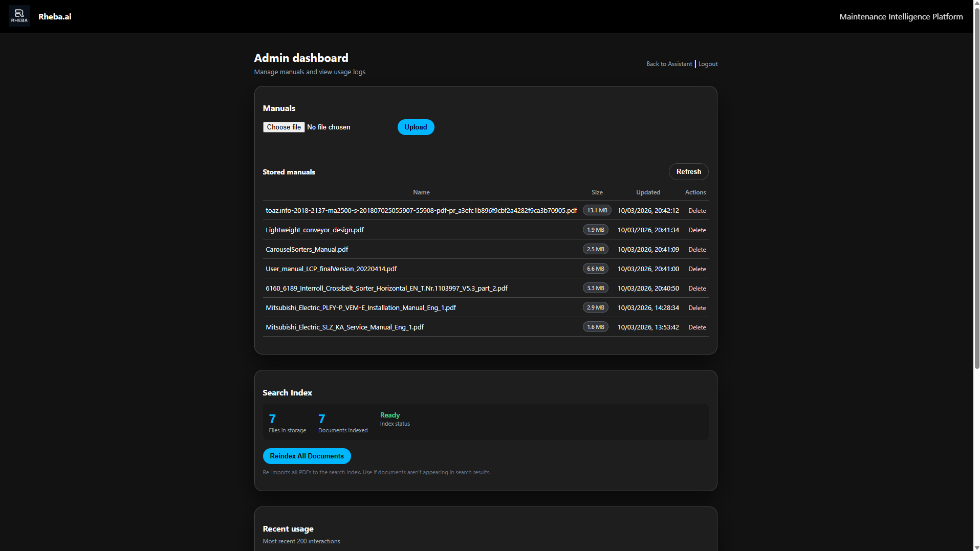The image size is (980, 551).
Task: Click the 13.1 MB size badge
Action: click(597, 210)
